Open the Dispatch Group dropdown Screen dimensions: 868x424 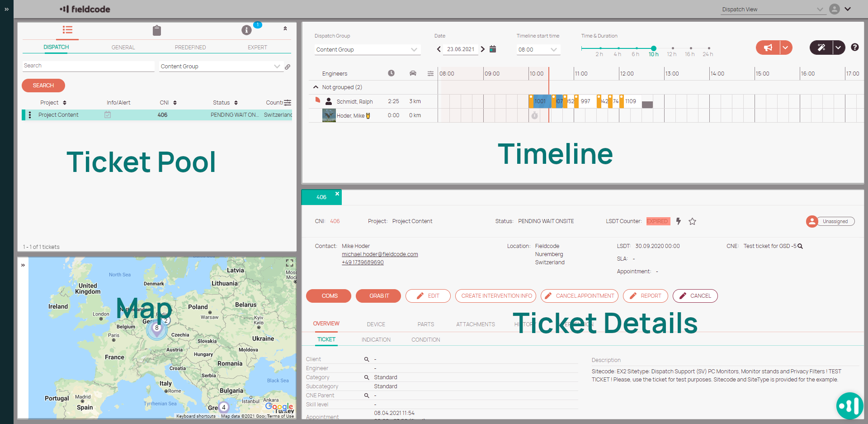coord(367,49)
